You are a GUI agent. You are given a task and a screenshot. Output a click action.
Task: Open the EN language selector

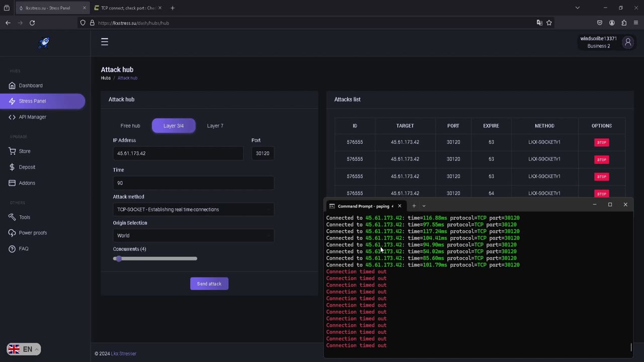click(x=24, y=349)
